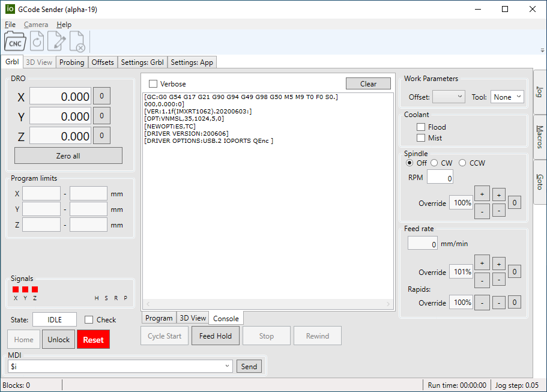Screen dimensions: 547x392
Task: Open the Offset dropdown in Work Parameters
Action: tap(449, 97)
